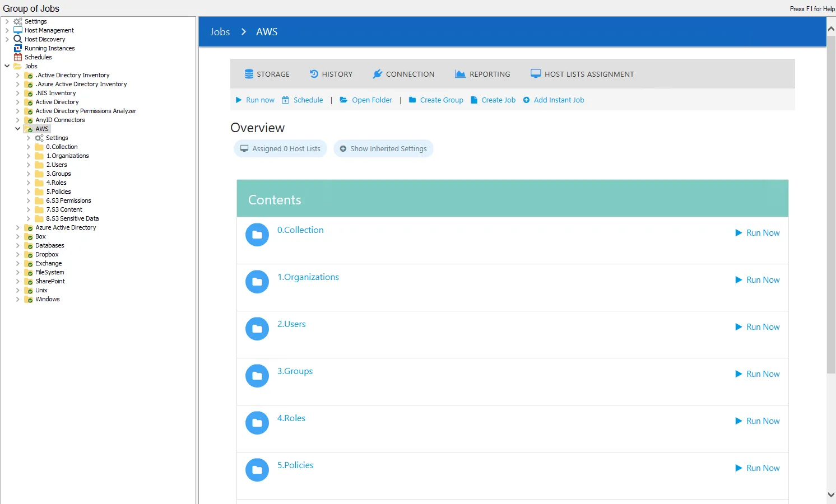Click Jobs in the breadcrumb header

click(220, 32)
